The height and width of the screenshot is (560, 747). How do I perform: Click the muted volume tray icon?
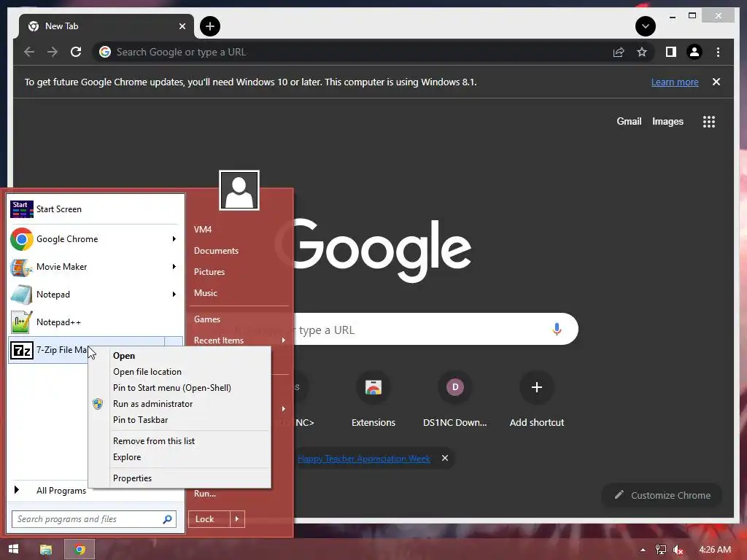click(678, 550)
